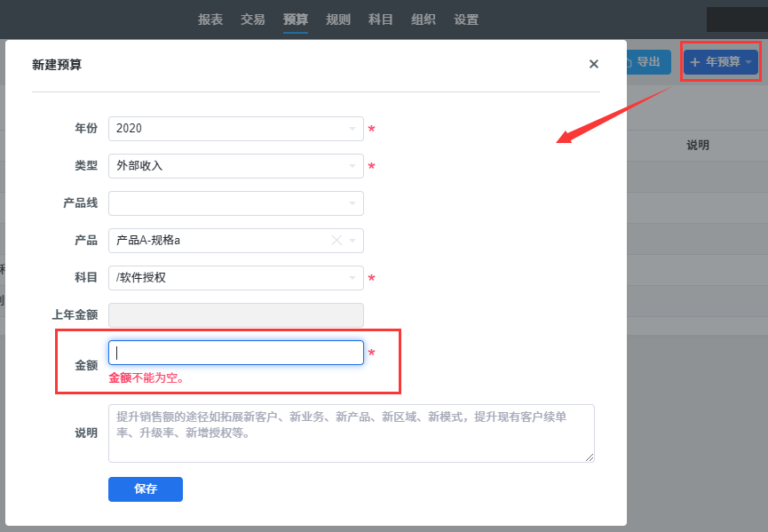Click the disabled 上年金额 field
The image size is (768, 532).
pyautogui.click(x=235, y=315)
